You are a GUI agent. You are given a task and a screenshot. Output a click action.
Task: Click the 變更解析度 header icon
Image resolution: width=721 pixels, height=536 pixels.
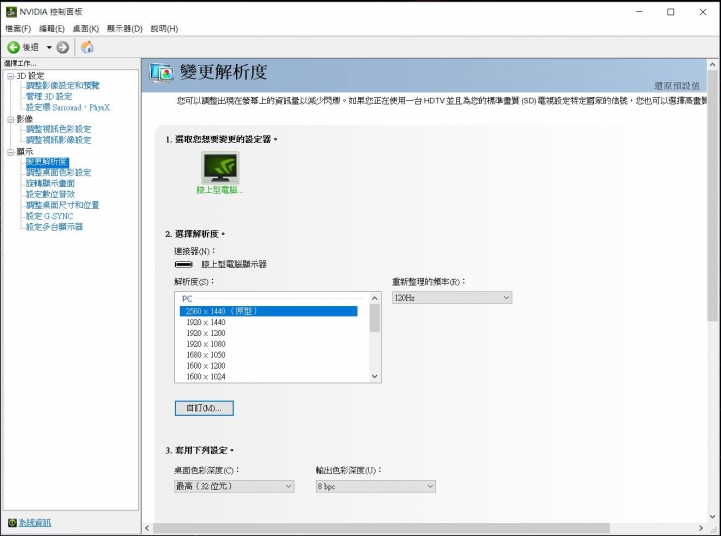click(x=161, y=73)
